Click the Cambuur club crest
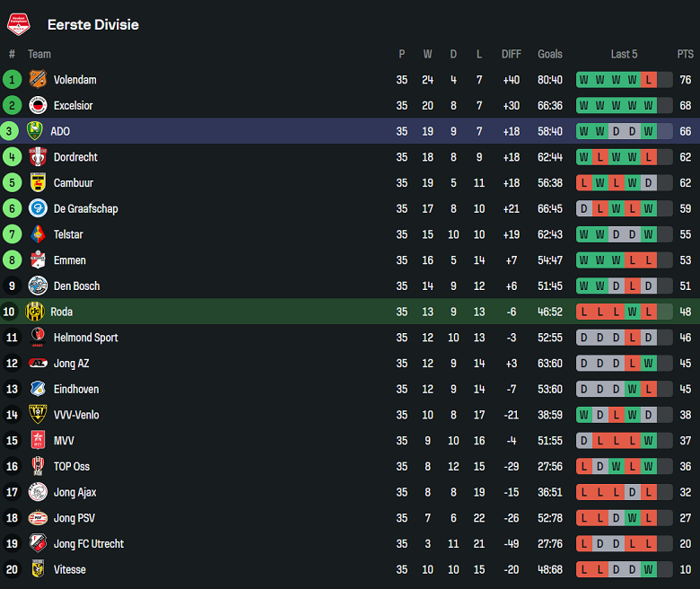The height and width of the screenshot is (589, 700). point(37,183)
